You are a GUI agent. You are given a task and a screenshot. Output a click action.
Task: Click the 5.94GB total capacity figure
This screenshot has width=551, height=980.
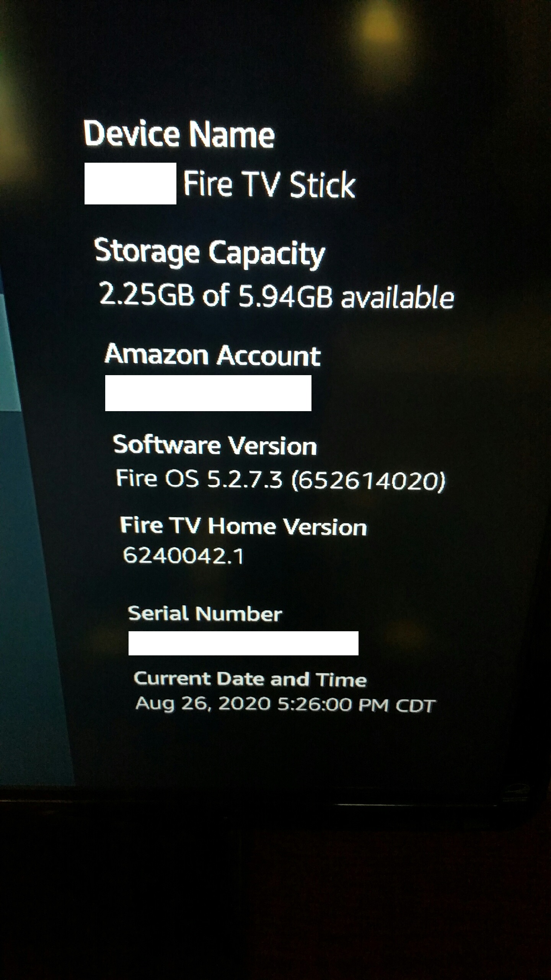[x=285, y=297]
